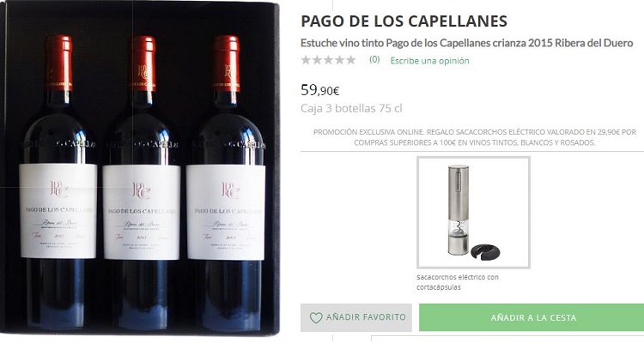Click the fourth rating star
Image resolution: width=644 pixels, height=343 pixels.
point(339,60)
